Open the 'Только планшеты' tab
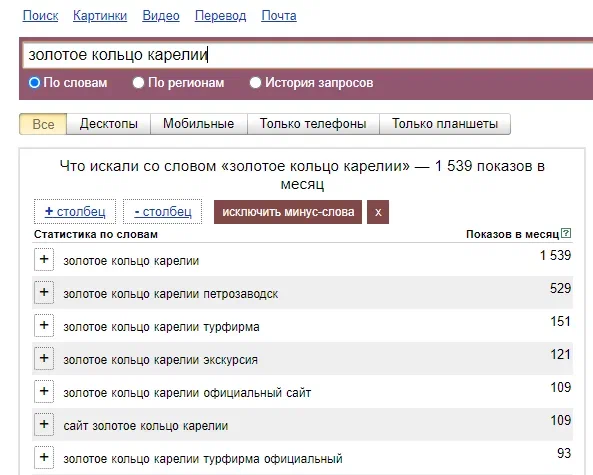Screen dimensions: 593x475 click(x=445, y=124)
